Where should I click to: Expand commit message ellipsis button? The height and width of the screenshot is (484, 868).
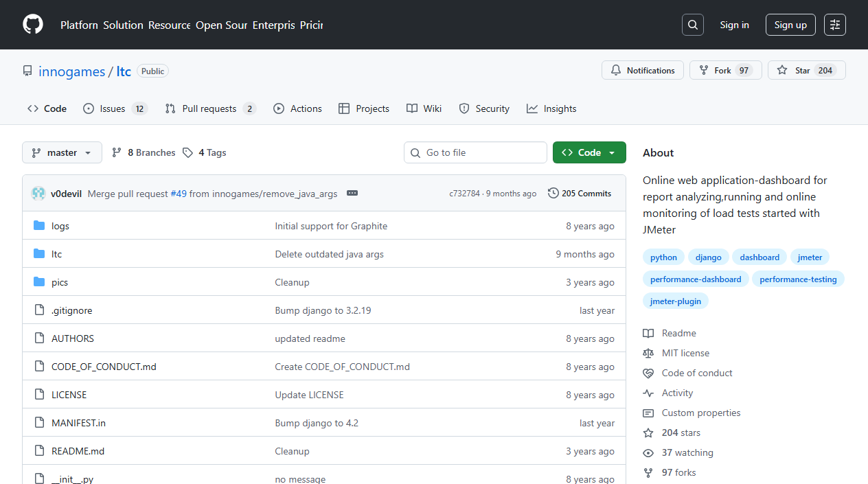pyautogui.click(x=352, y=194)
